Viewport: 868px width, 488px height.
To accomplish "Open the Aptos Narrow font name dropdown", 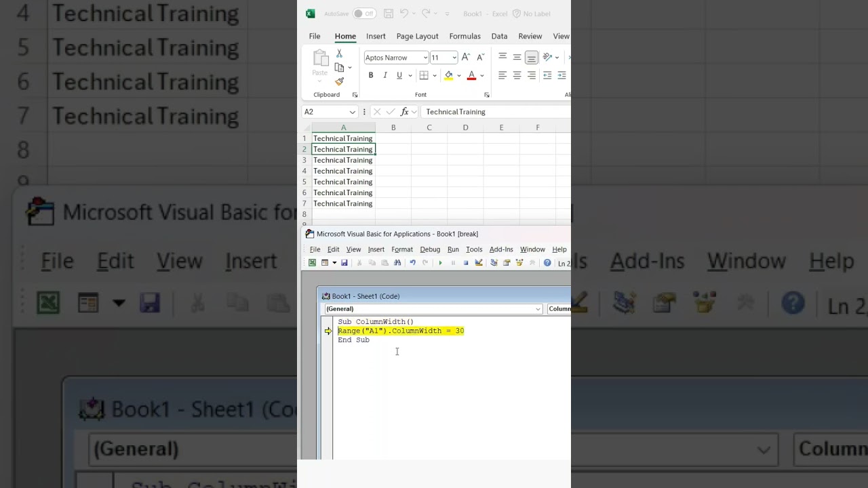I will point(425,58).
